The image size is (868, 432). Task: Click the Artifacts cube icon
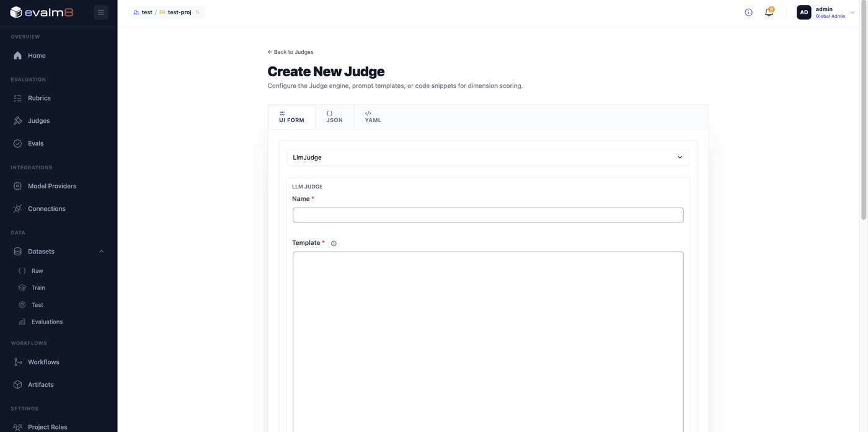pyautogui.click(x=18, y=385)
